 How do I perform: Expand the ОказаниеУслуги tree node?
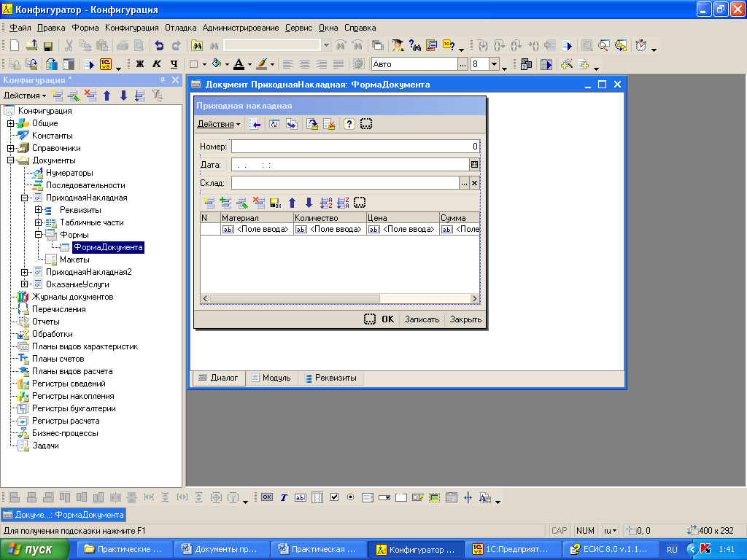pyautogui.click(x=24, y=284)
